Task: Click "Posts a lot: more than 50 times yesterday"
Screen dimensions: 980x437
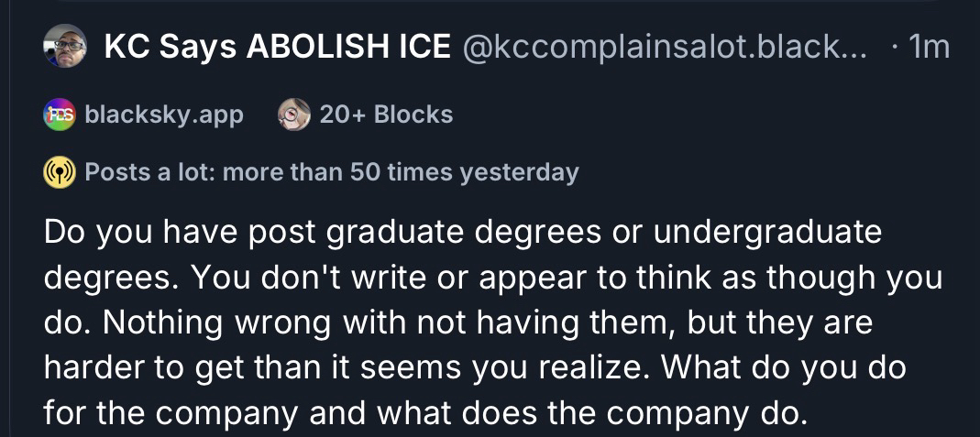Action: (x=331, y=172)
